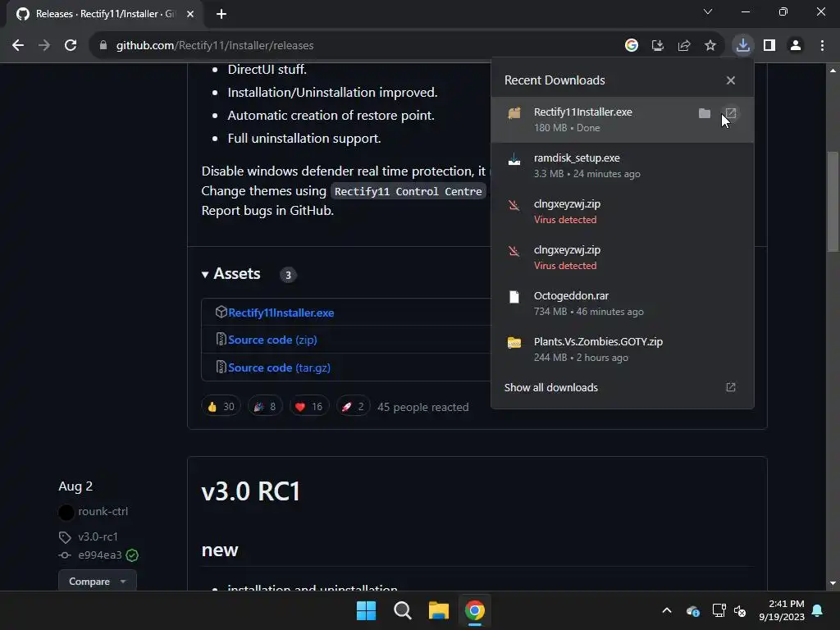This screenshot has height=630, width=840.
Task: Click the browser forward arrow
Action: click(44, 46)
